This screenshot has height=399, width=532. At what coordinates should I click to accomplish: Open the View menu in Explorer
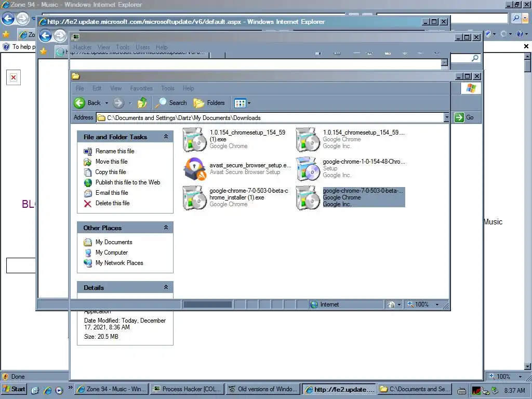point(116,88)
